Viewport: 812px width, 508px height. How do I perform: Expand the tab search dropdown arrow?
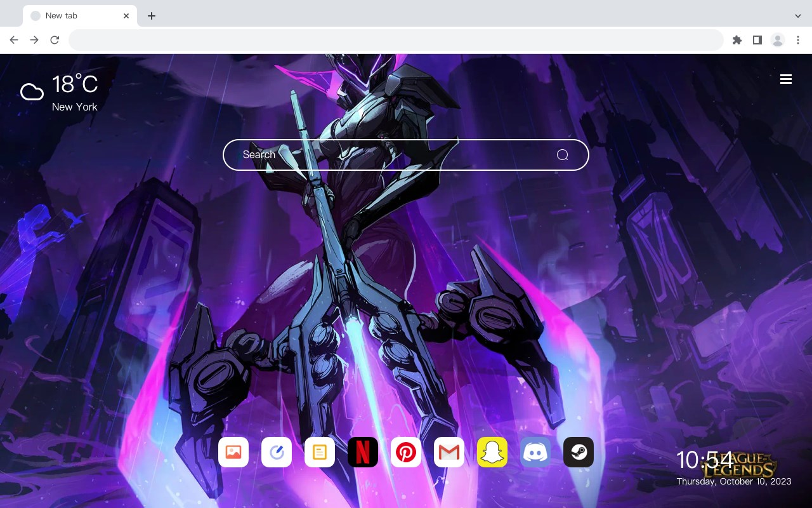tap(798, 16)
